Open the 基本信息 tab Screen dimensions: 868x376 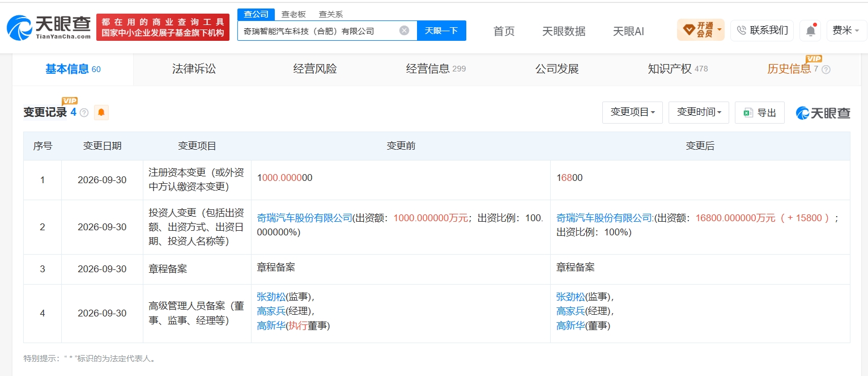tap(73, 69)
